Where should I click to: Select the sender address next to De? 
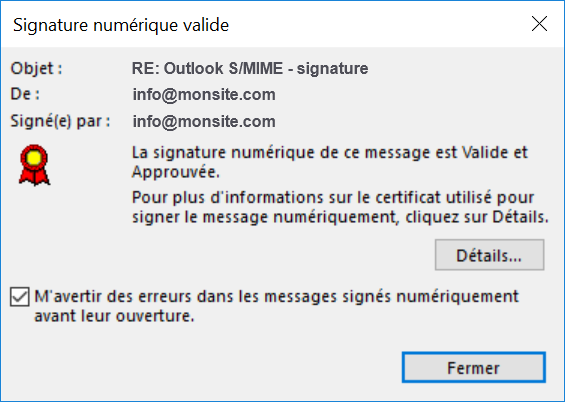click(x=204, y=94)
